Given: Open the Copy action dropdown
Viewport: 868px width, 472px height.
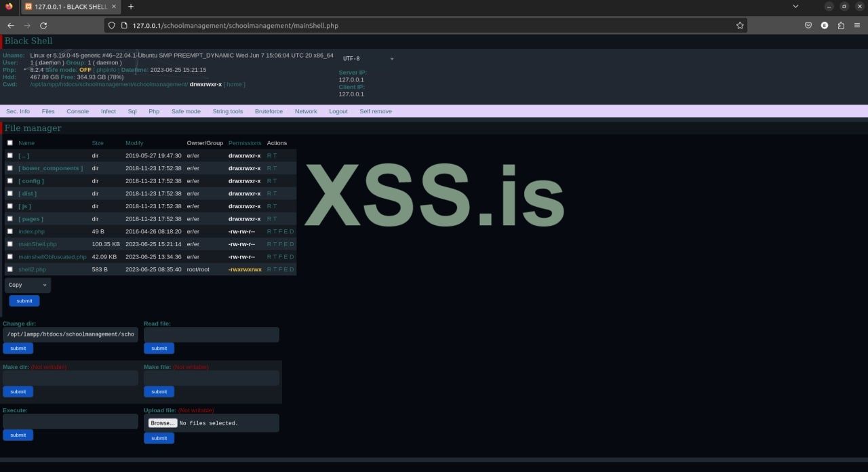Looking at the screenshot, I should [x=28, y=285].
